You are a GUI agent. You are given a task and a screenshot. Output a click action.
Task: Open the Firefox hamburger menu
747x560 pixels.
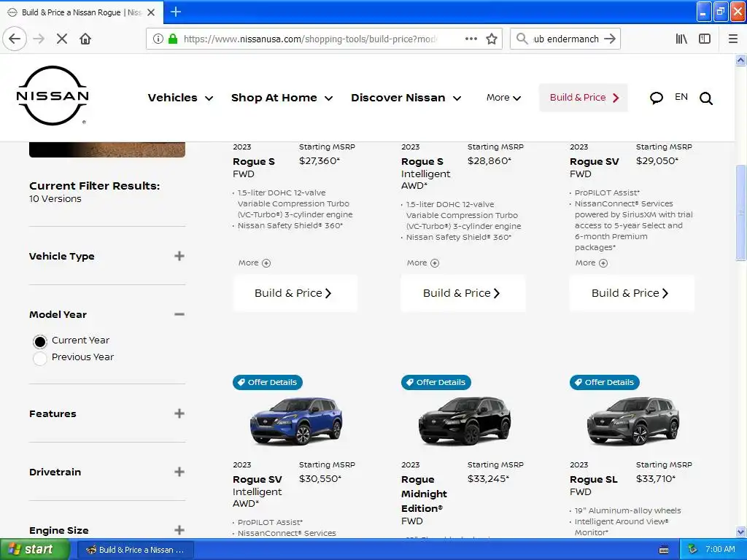(732, 39)
